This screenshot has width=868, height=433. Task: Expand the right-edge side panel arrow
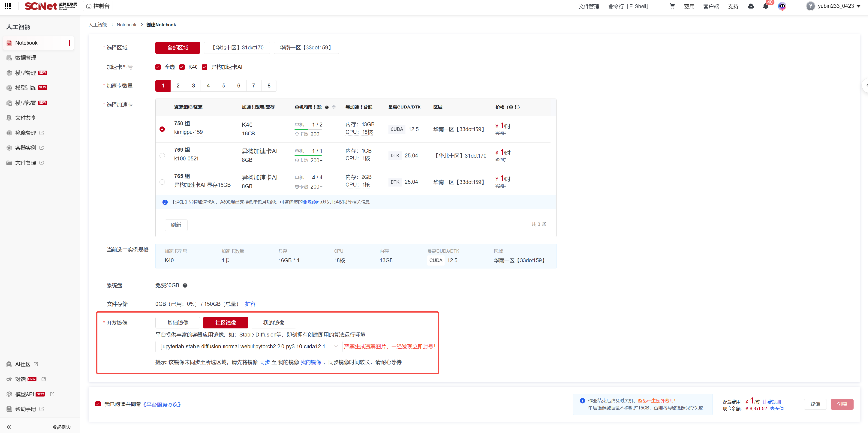866,85
